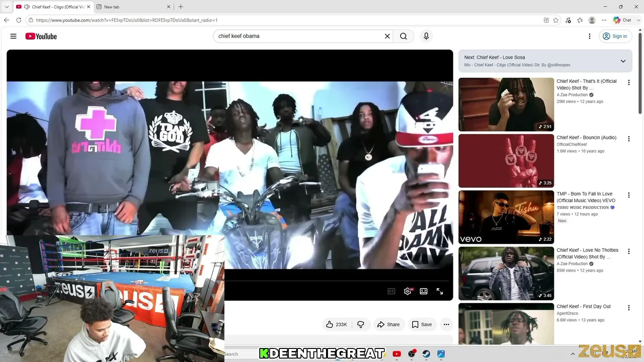
Task: Open options menu for Born To Fall In Love
Action: coord(628,195)
